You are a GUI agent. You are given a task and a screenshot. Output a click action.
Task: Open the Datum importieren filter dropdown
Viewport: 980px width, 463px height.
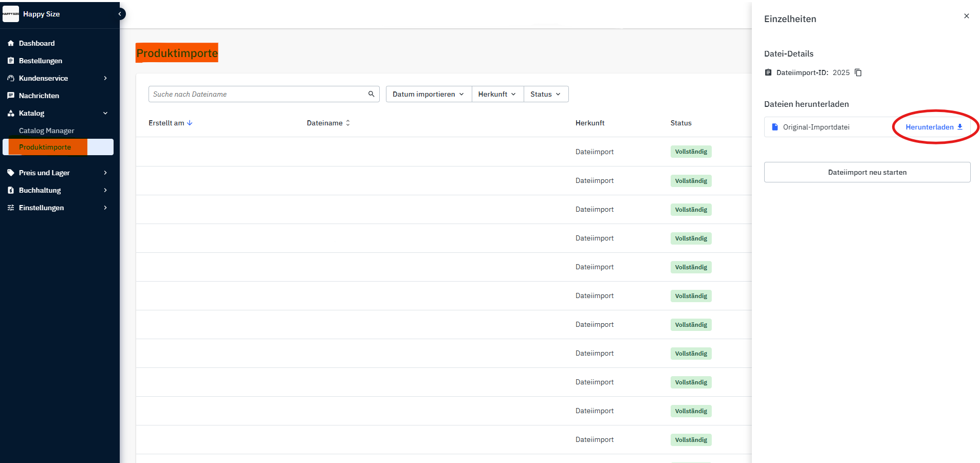428,94
